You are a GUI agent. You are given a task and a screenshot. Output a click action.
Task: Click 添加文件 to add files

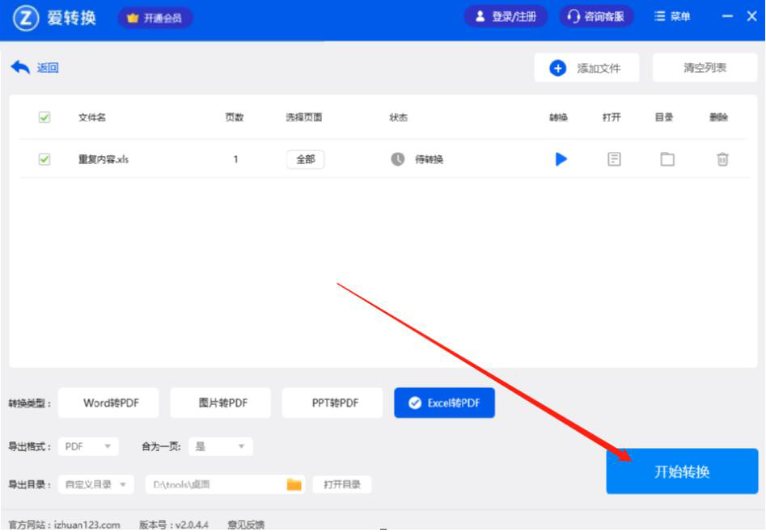[x=586, y=68]
